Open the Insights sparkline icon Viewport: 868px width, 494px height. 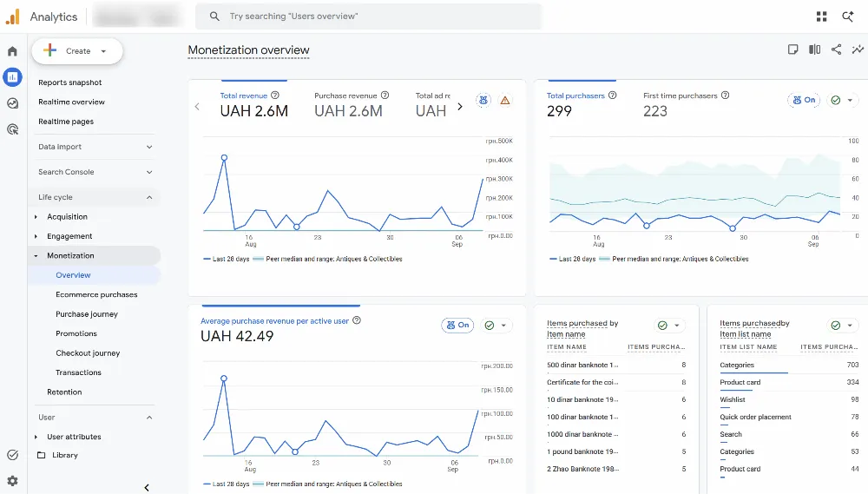click(858, 49)
